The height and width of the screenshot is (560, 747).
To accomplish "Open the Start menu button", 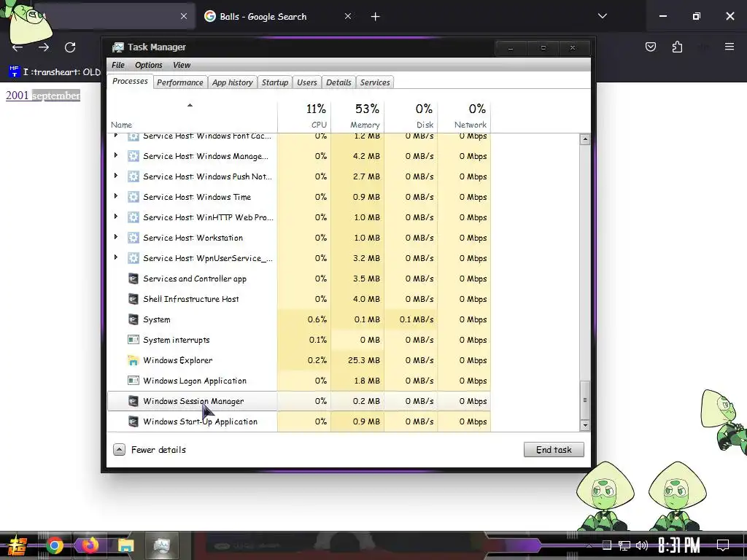I will (17, 546).
